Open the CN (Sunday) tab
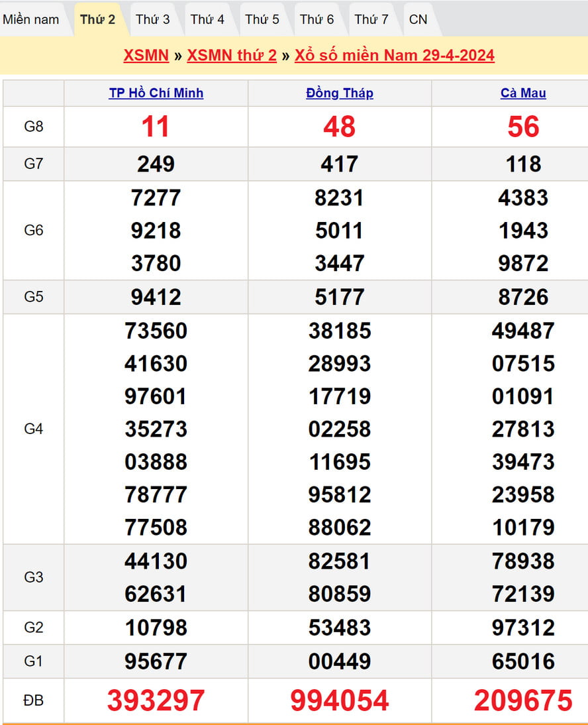Image resolution: width=588 pixels, height=725 pixels. (x=418, y=19)
